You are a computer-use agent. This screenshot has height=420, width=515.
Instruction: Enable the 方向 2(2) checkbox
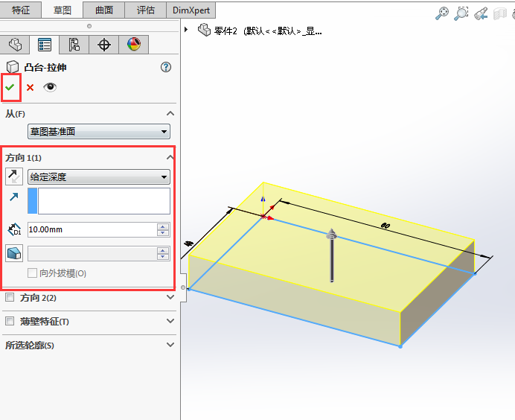[10, 297]
